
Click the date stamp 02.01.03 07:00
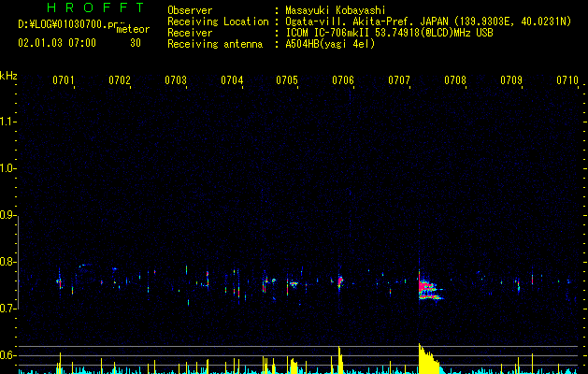click(57, 43)
